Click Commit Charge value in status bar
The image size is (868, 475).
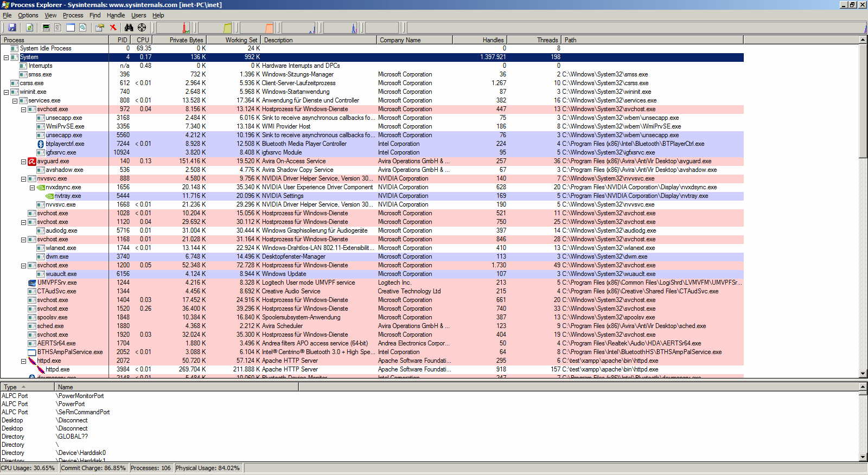(x=93, y=468)
